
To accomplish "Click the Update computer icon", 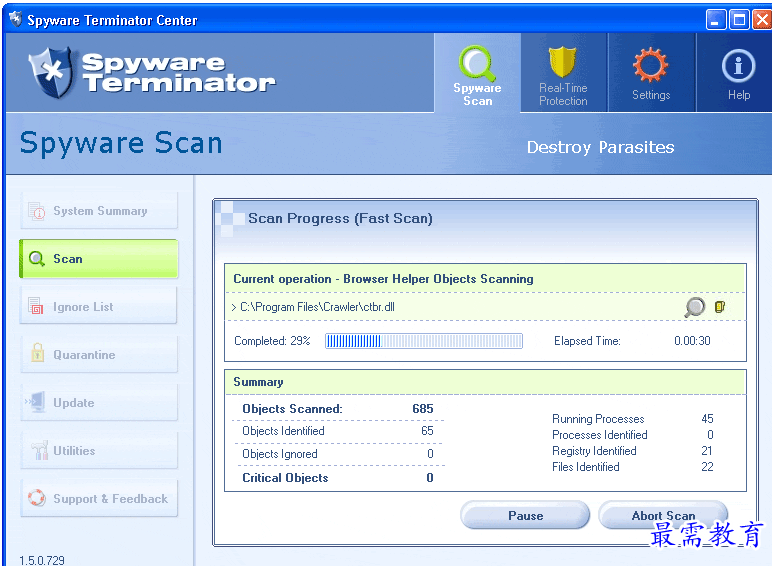I will (x=35, y=402).
